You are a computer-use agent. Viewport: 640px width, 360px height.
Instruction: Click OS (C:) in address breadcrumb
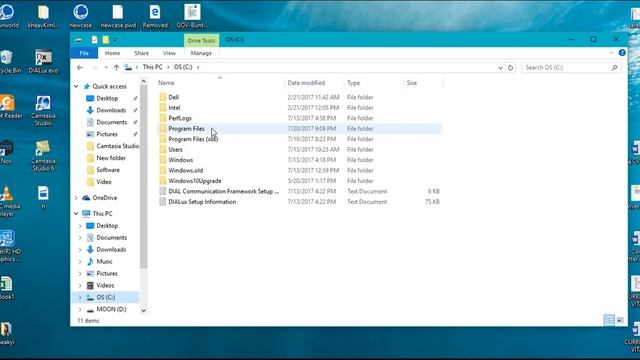click(x=183, y=67)
